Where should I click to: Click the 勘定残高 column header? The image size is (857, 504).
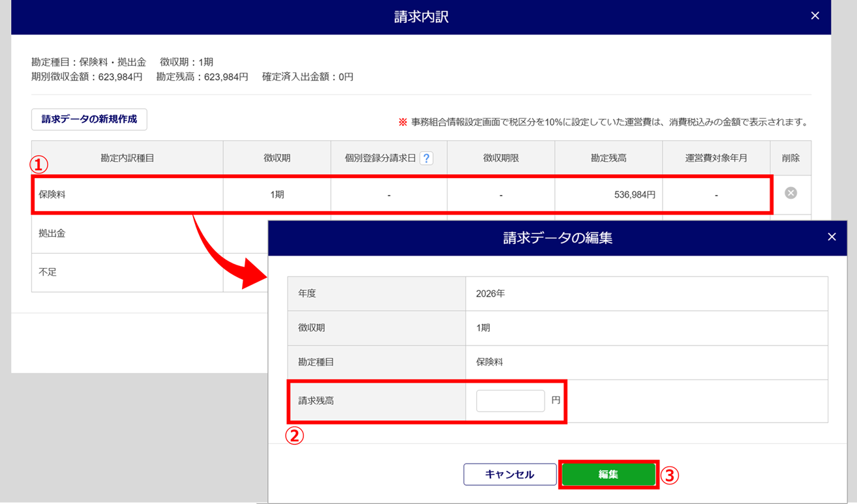(x=608, y=158)
